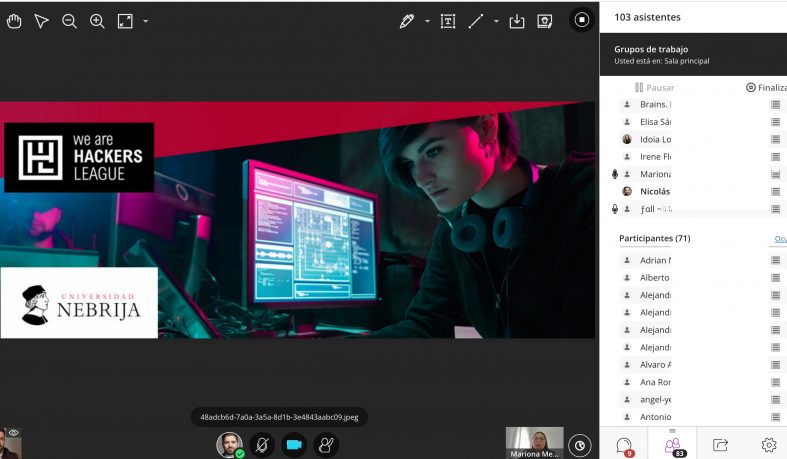Open the chat tab

click(624, 445)
